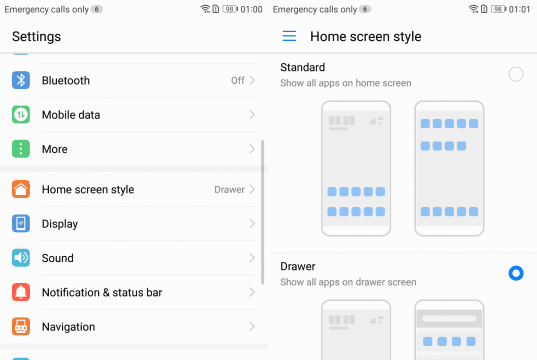Tap the 01:00 clock in status bar

click(x=251, y=9)
